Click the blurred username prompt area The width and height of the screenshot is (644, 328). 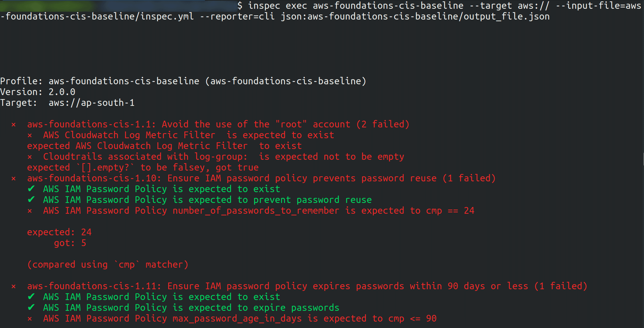click(118, 6)
